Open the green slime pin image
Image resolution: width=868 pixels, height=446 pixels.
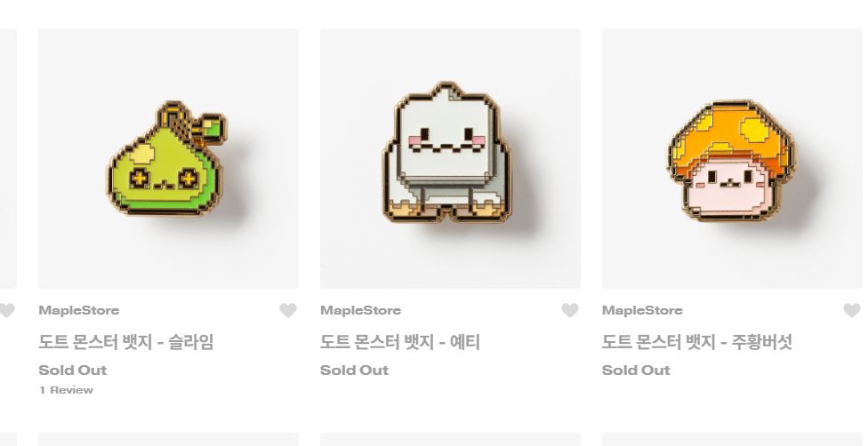[168, 158]
